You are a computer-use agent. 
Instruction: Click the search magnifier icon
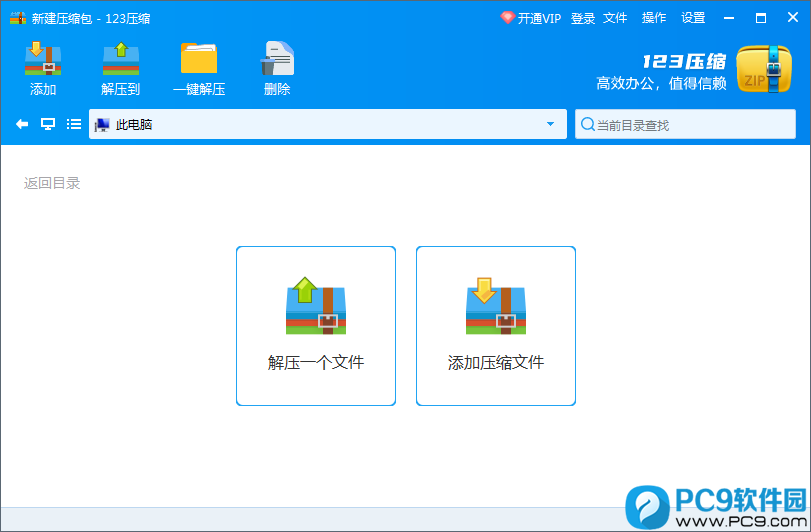(588, 124)
